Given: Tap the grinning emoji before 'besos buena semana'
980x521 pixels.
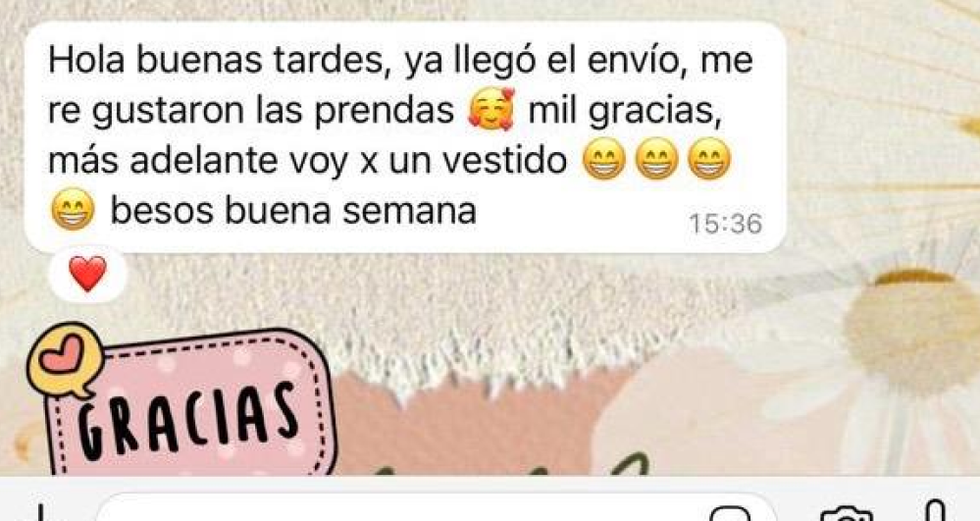Looking at the screenshot, I should [x=74, y=210].
